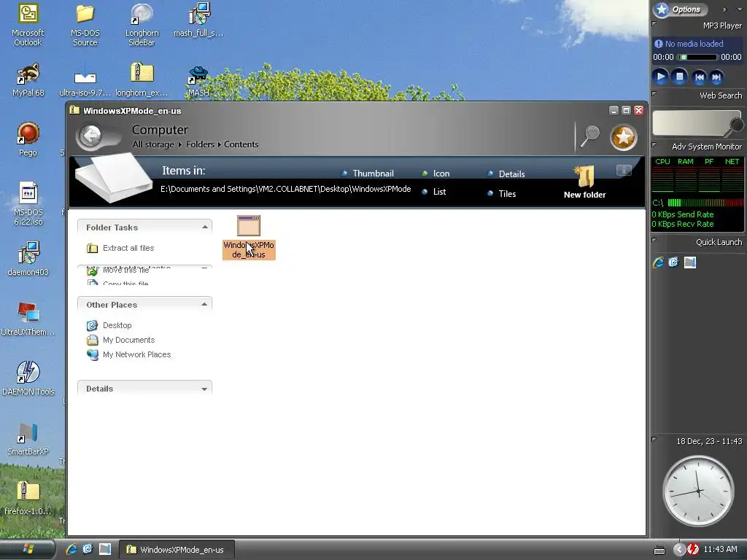747x560 pixels.
Task: Click Folders breadcrumb
Action: coord(200,144)
